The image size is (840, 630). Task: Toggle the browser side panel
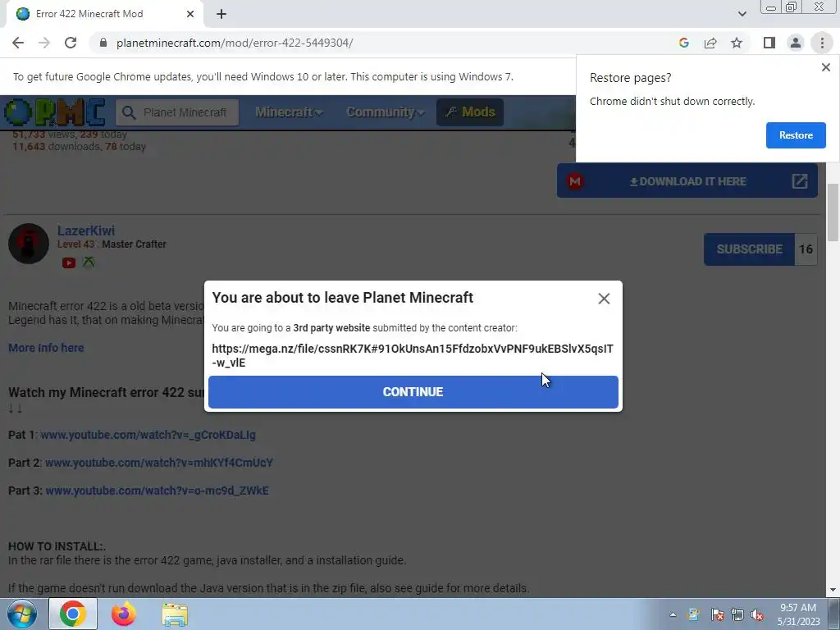(769, 43)
